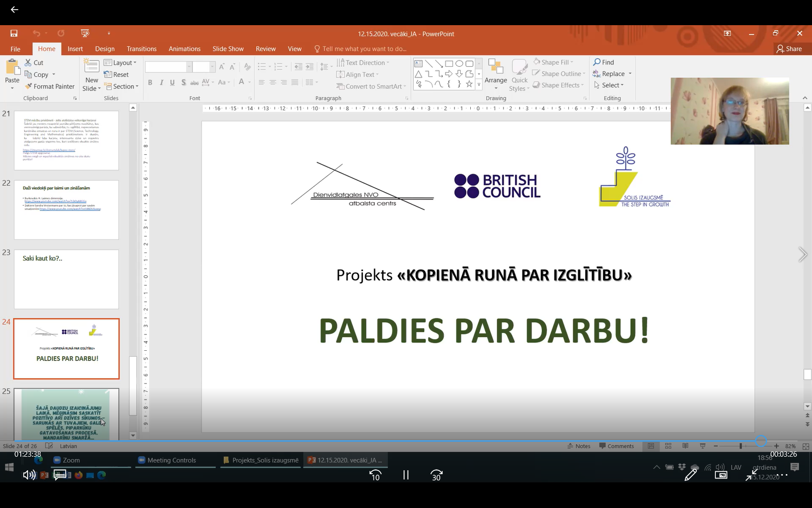Viewport: 812px width, 508px height.
Task: Toggle Italic formatting
Action: click(x=161, y=82)
